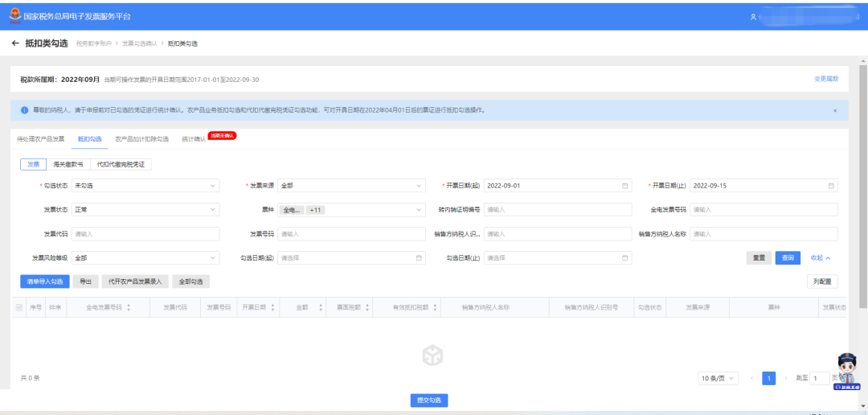Open the 勾选状态 dropdown
The height and width of the screenshot is (415, 868).
coord(145,186)
